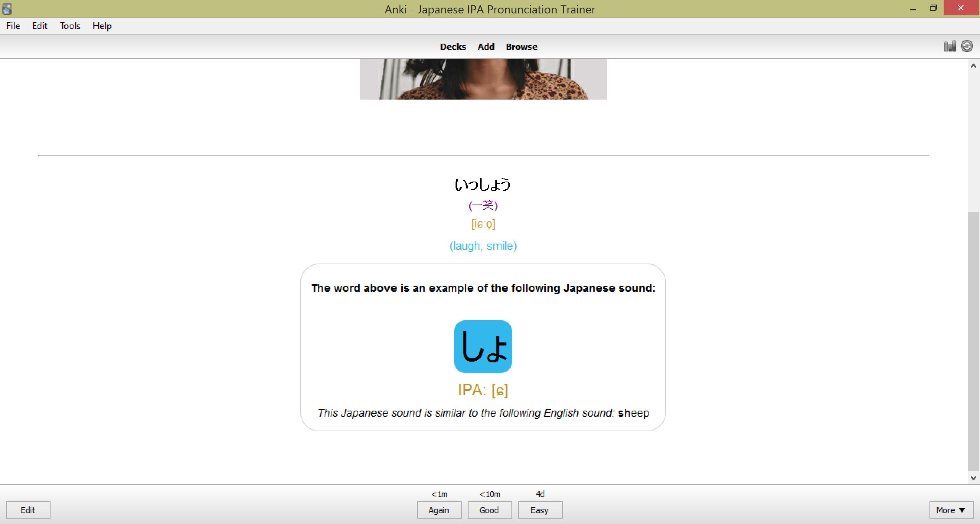The image size is (980, 524).
Task: Click the vertical scrollbar thumb
Action: [973, 341]
